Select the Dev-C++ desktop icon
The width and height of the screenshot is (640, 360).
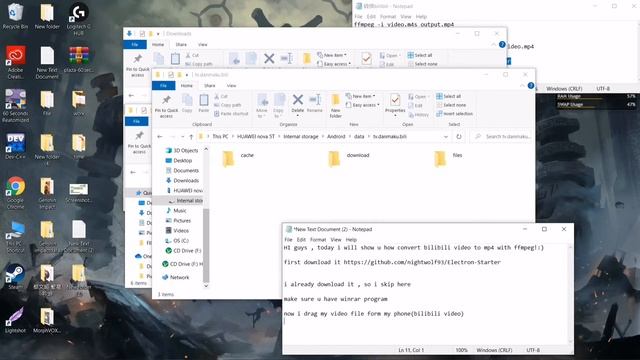pyautogui.click(x=15, y=146)
